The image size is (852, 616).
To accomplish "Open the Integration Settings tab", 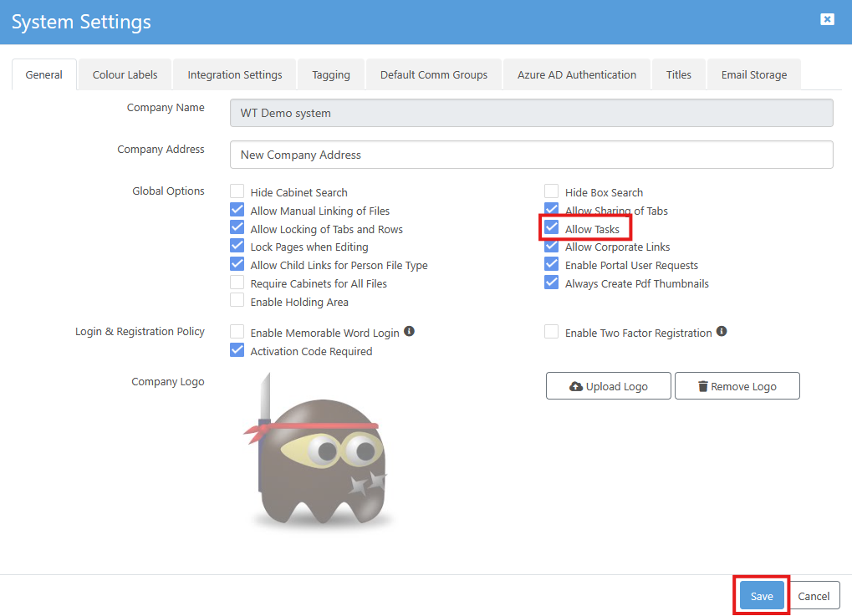I will pyautogui.click(x=235, y=75).
